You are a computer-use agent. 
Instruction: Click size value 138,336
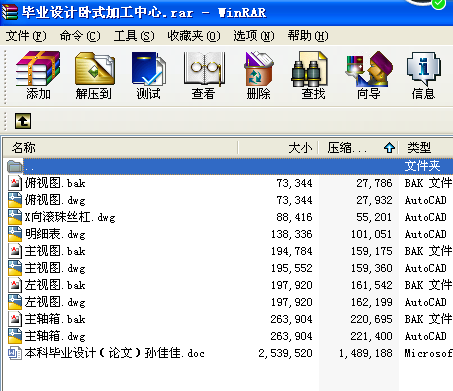click(292, 234)
